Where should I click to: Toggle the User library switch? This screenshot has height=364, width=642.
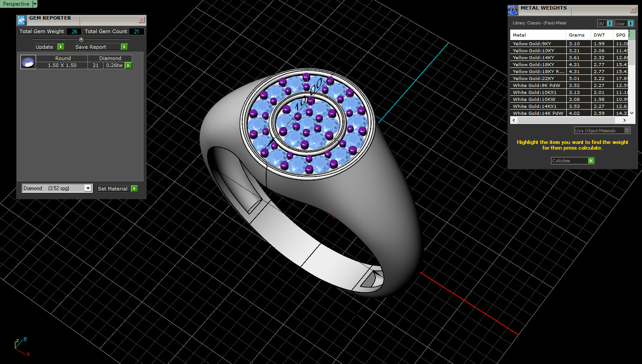[x=624, y=23]
